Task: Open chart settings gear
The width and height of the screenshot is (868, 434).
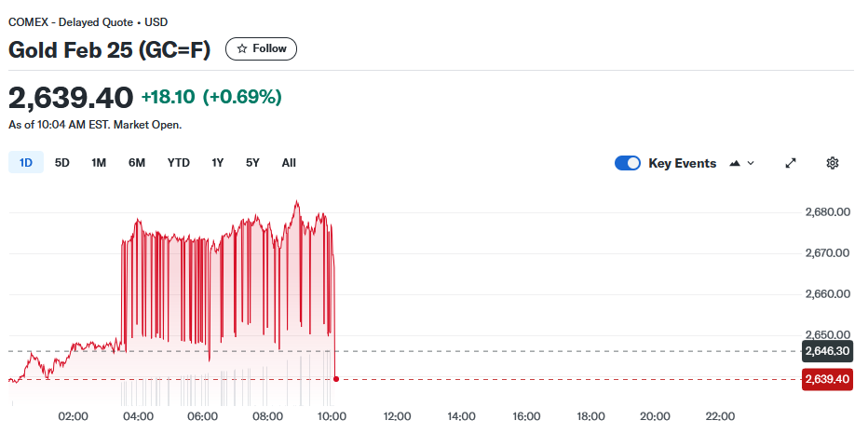Action: (832, 163)
